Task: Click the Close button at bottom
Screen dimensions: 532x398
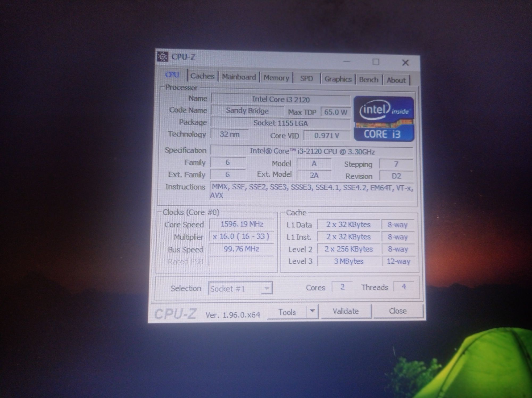Action: [x=398, y=311]
